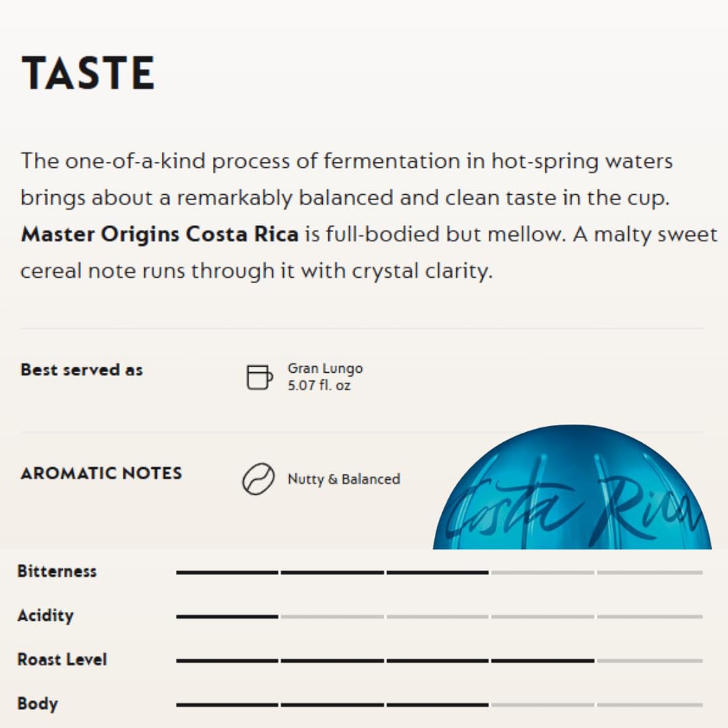The width and height of the screenshot is (728, 728).
Task: Click the AROMATIC NOTES label
Action: (x=101, y=473)
